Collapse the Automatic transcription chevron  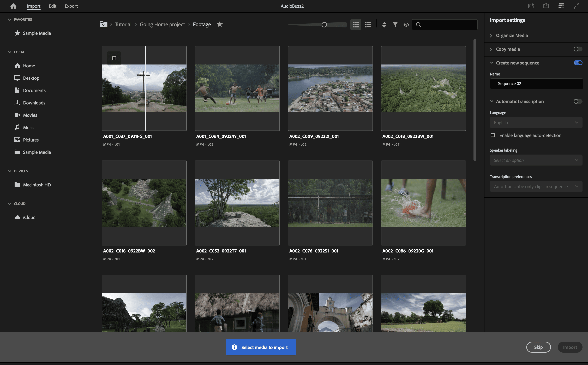click(491, 101)
